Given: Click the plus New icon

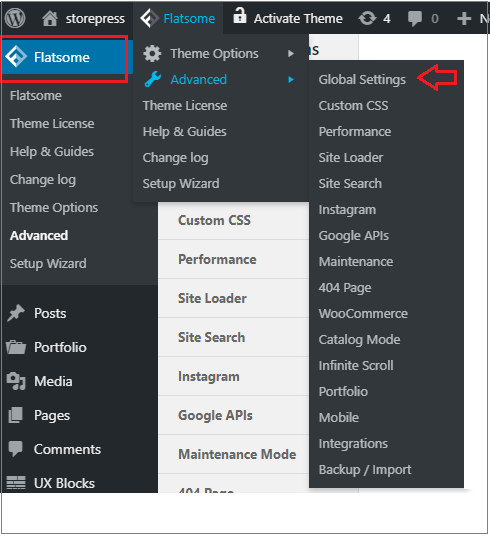Looking at the screenshot, I should tap(464, 19).
